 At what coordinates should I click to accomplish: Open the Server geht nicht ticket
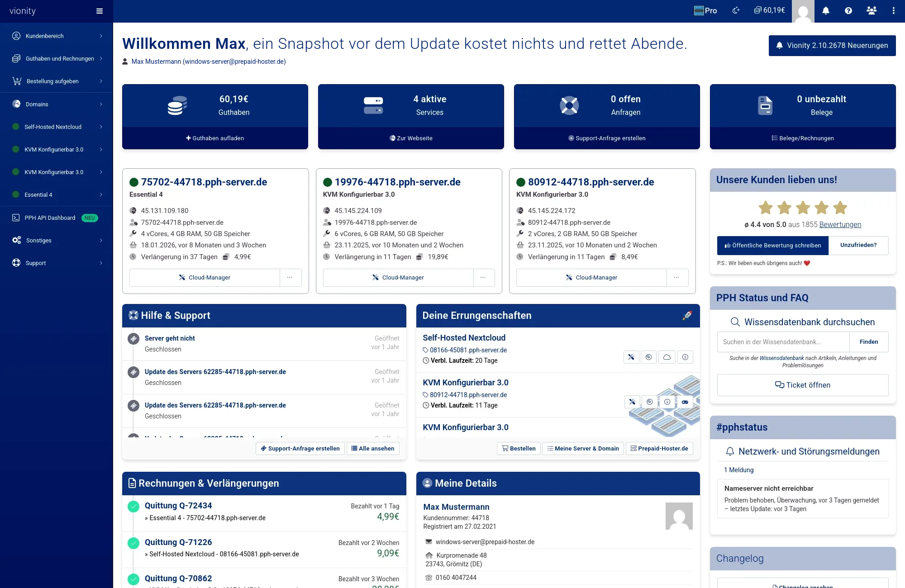click(x=170, y=338)
